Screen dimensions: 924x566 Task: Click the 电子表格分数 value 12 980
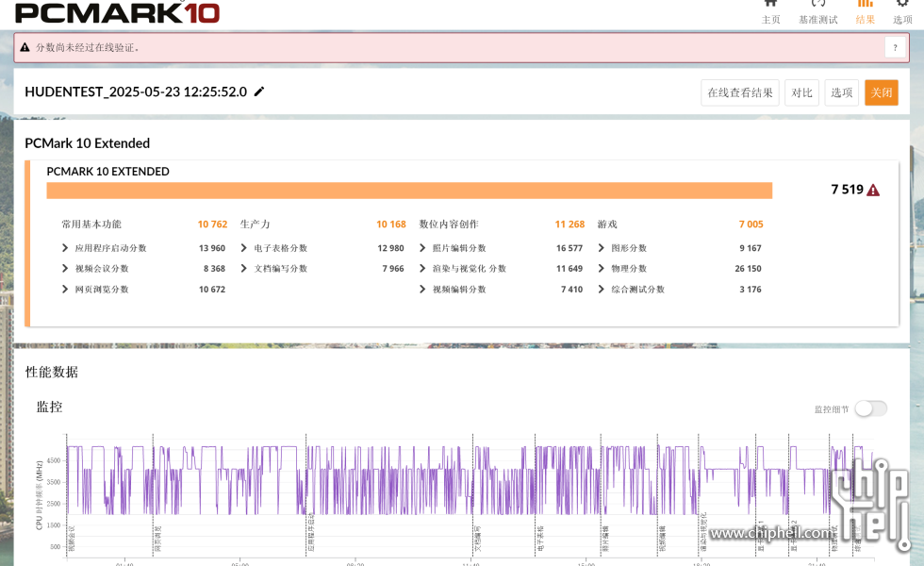(390, 248)
